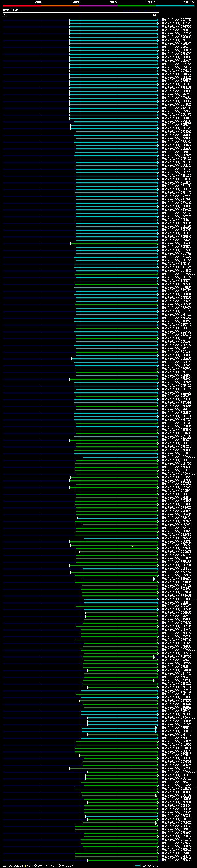Select hit label UniRef100_P32260
This screenshot has width=197, height=868.
(176, 142)
